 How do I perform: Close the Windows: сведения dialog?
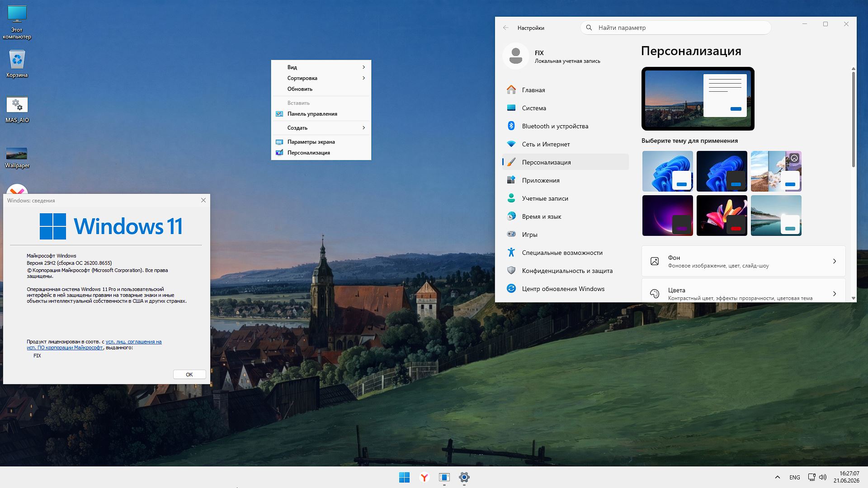click(203, 200)
